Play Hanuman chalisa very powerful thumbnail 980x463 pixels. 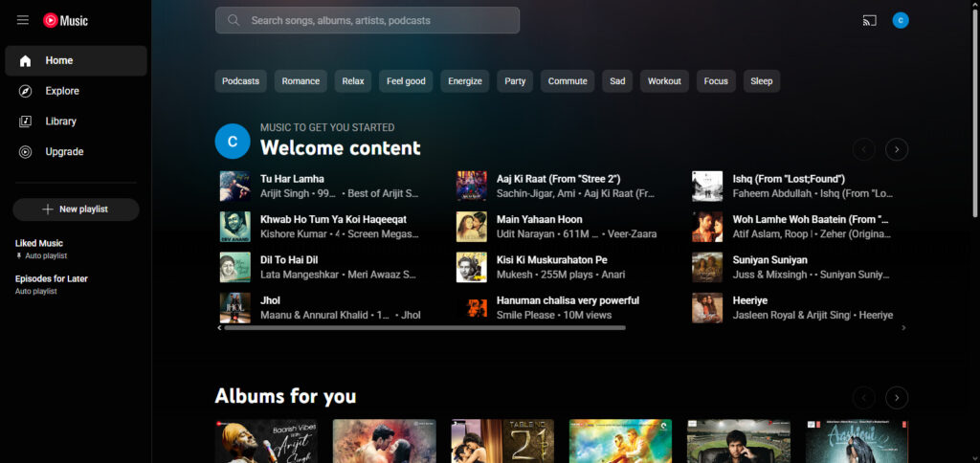coord(471,308)
